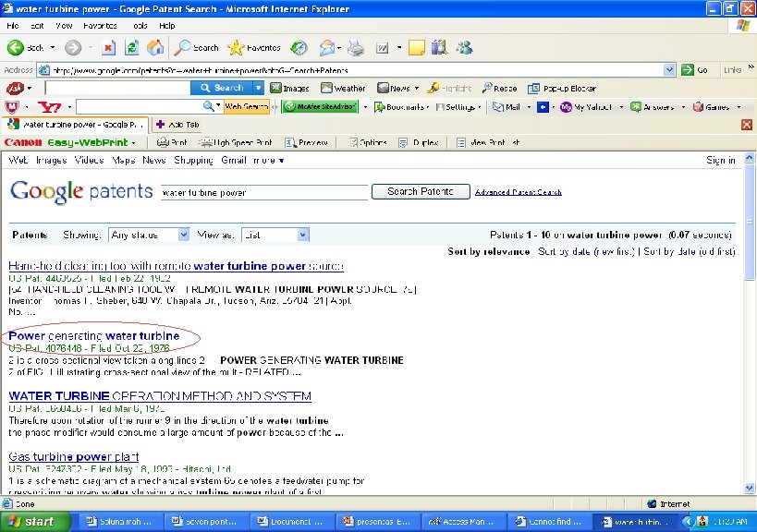Go to the home page via Home icon

coord(155,47)
